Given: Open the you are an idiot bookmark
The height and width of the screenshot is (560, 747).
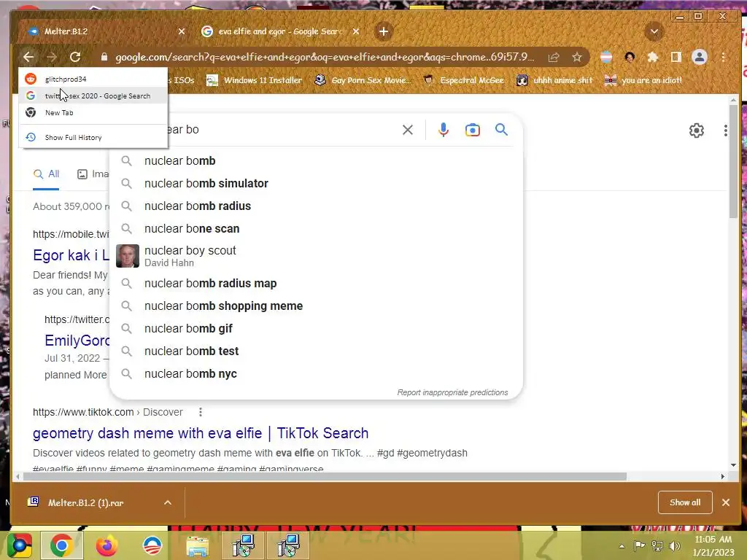Looking at the screenshot, I should 643,80.
